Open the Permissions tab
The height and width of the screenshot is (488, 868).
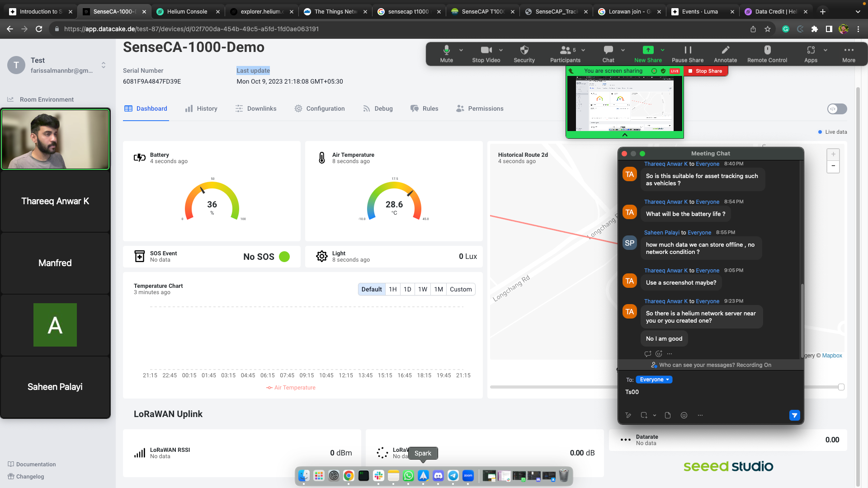[480, 108]
